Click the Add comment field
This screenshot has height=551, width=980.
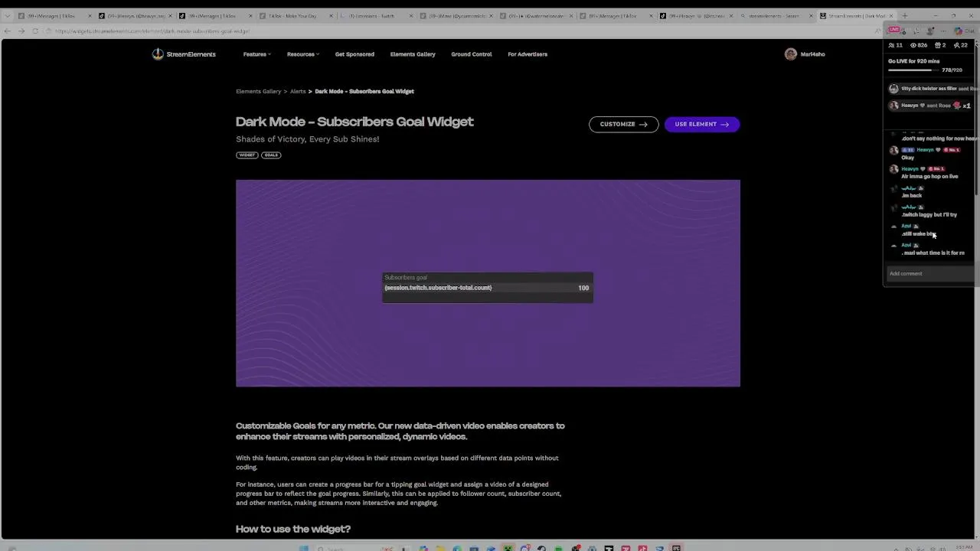[x=930, y=273]
